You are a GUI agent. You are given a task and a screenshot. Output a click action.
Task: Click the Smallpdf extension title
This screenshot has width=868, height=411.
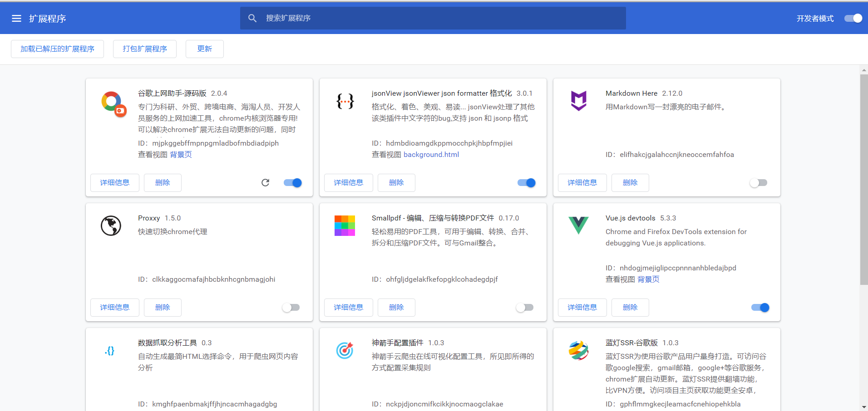point(433,218)
